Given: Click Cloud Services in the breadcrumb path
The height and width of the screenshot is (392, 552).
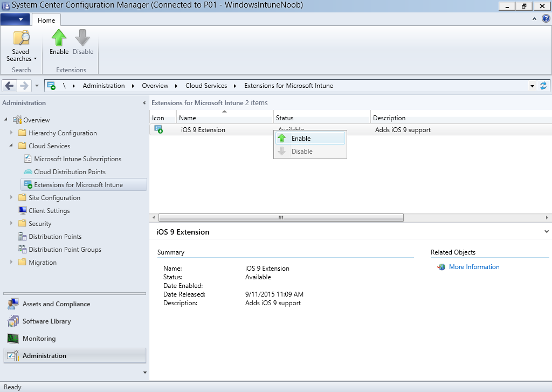Looking at the screenshot, I should (206, 86).
